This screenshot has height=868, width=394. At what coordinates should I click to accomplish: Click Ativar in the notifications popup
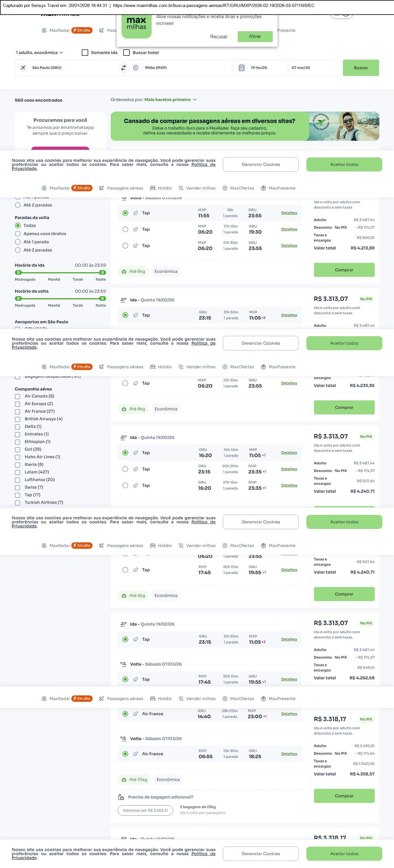point(255,37)
